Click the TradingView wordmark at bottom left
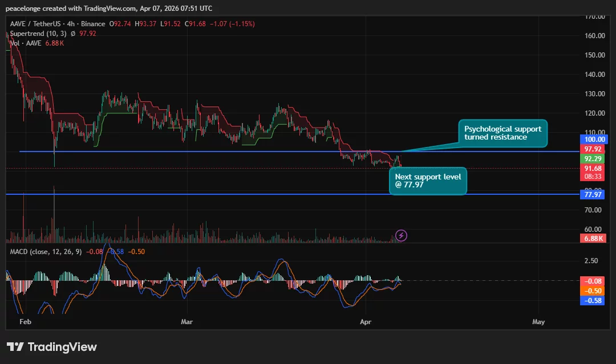The height and width of the screenshot is (364, 616). pos(63,346)
